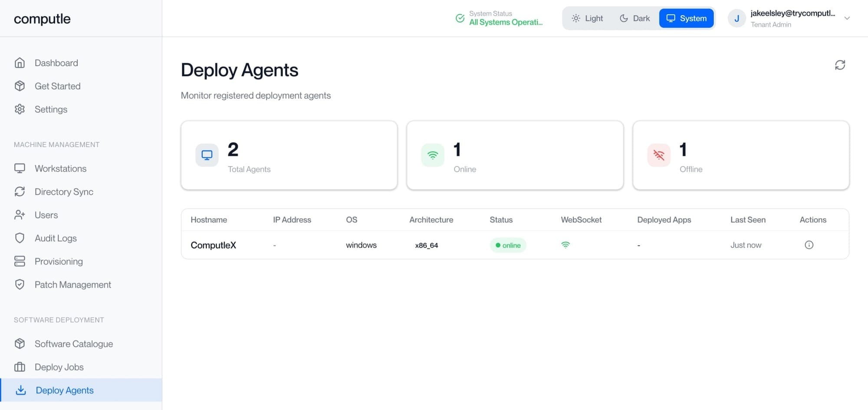Click the red Offline wifi icon
The image size is (868, 410).
(659, 155)
